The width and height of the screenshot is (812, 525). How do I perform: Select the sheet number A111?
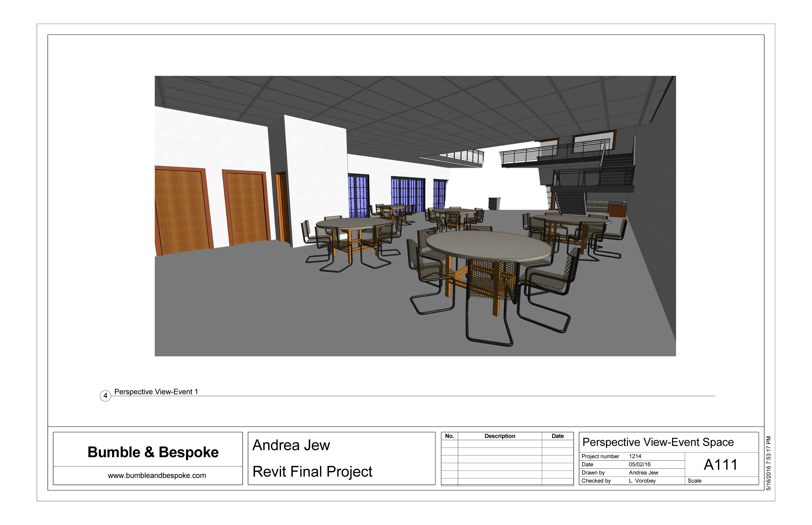coord(720,465)
